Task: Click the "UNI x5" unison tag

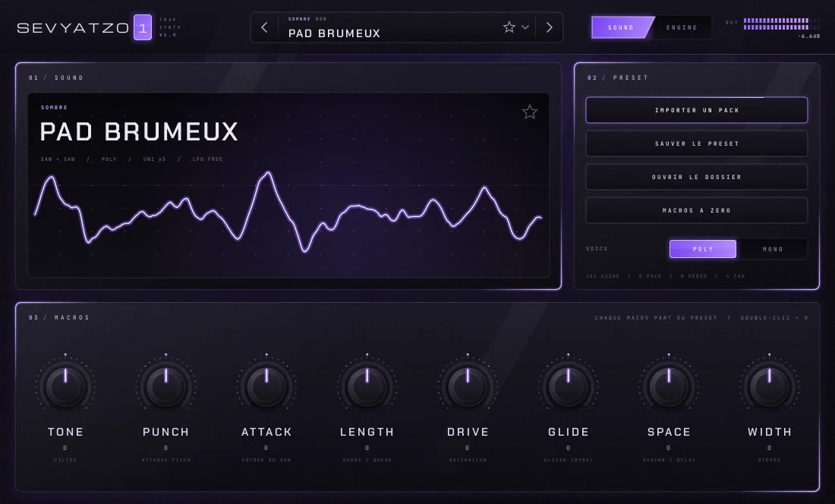Action: 154,159
